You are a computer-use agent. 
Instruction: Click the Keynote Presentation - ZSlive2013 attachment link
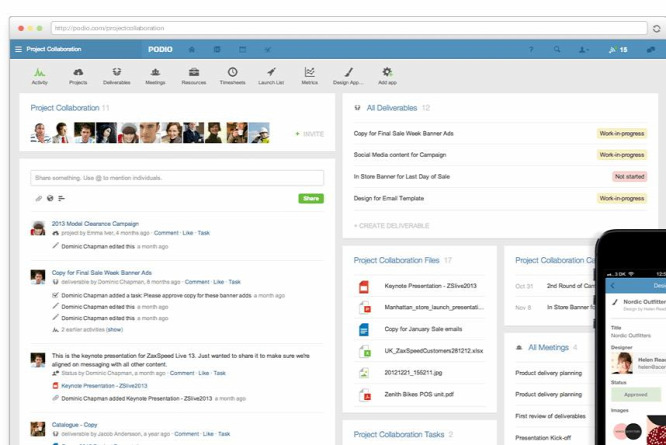point(104,386)
